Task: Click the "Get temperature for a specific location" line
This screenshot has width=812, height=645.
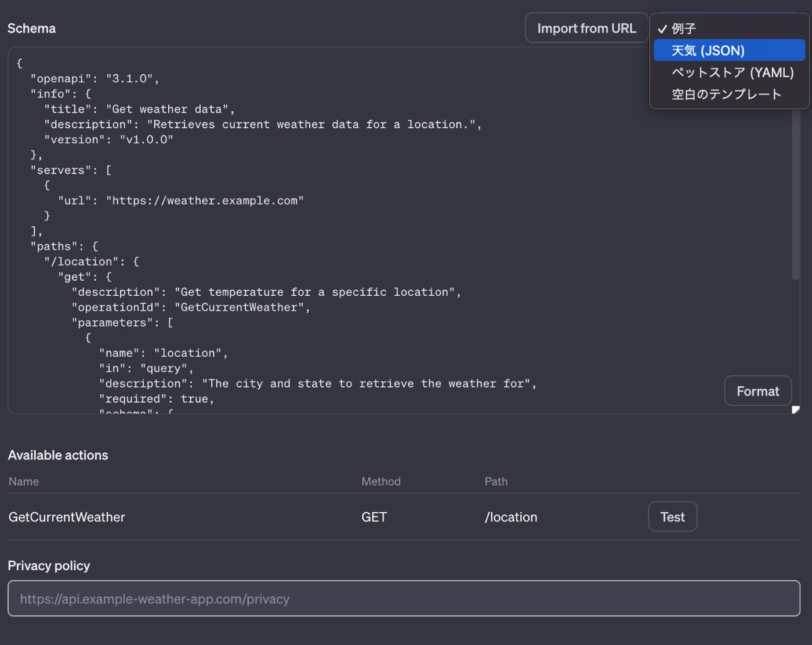Action: click(x=266, y=292)
